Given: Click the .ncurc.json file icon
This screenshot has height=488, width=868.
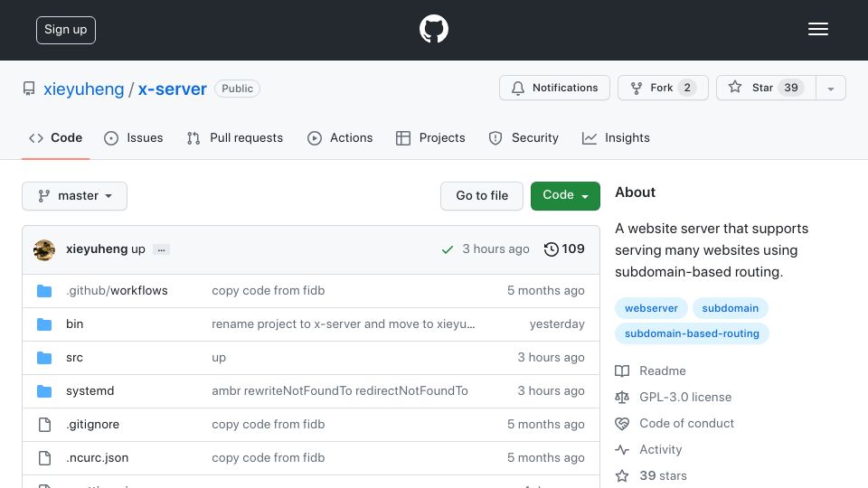Looking at the screenshot, I should (44, 458).
